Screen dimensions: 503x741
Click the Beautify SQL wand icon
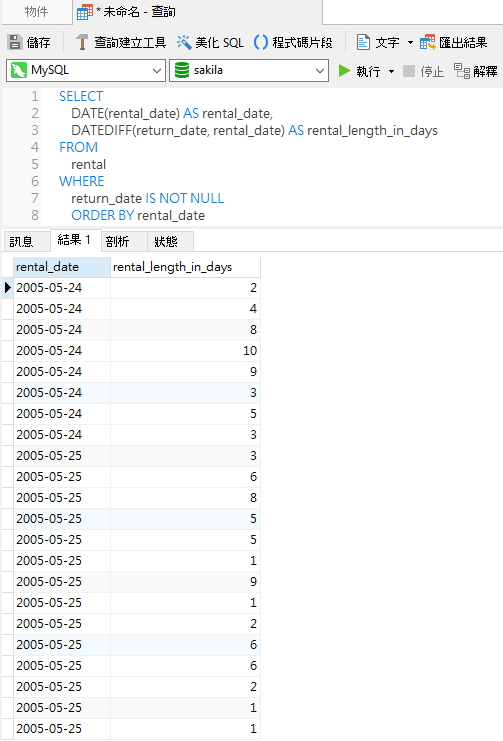pos(184,43)
